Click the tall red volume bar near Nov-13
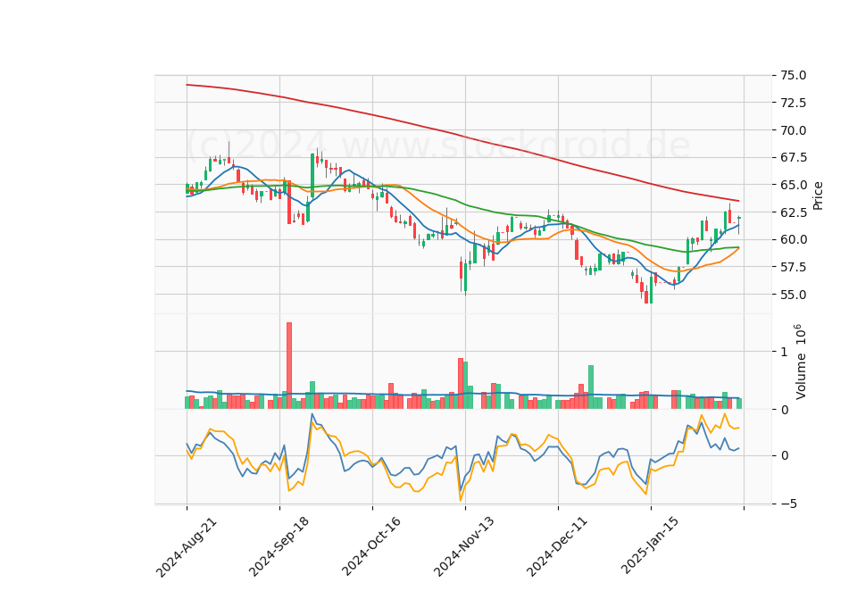The image size is (857, 616). 461,384
